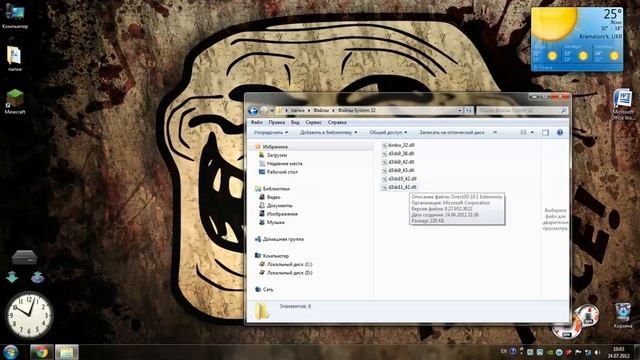Open the recent pages arrow beside forward button
Image resolution: width=640 pixels, height=360 pixels.
coord(272,111)
